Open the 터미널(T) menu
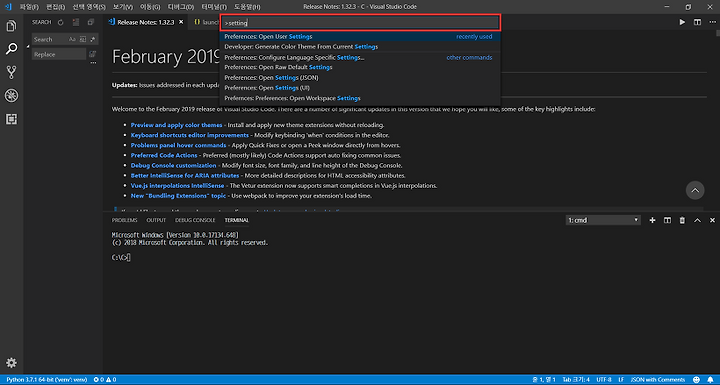This screenshot has width=720, height=385. pos(214,7)
